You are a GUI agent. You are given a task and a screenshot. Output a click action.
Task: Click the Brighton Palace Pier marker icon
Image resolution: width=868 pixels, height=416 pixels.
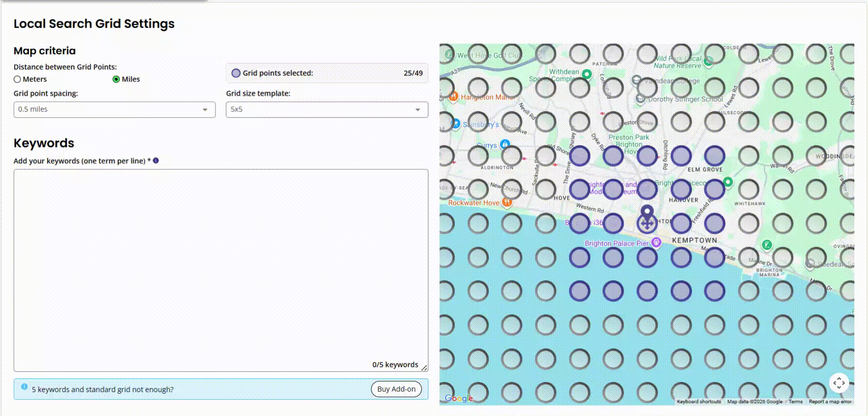[656, 243]
